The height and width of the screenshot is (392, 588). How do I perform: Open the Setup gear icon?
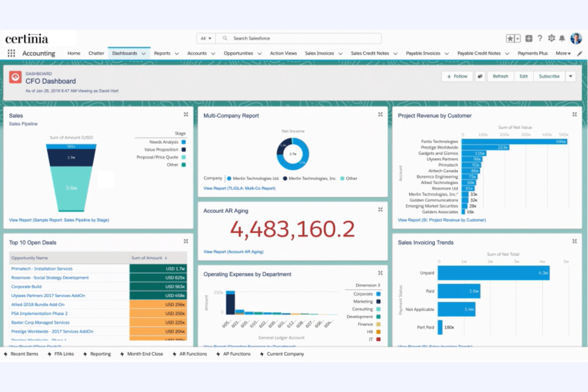click(x=551, y=38)
